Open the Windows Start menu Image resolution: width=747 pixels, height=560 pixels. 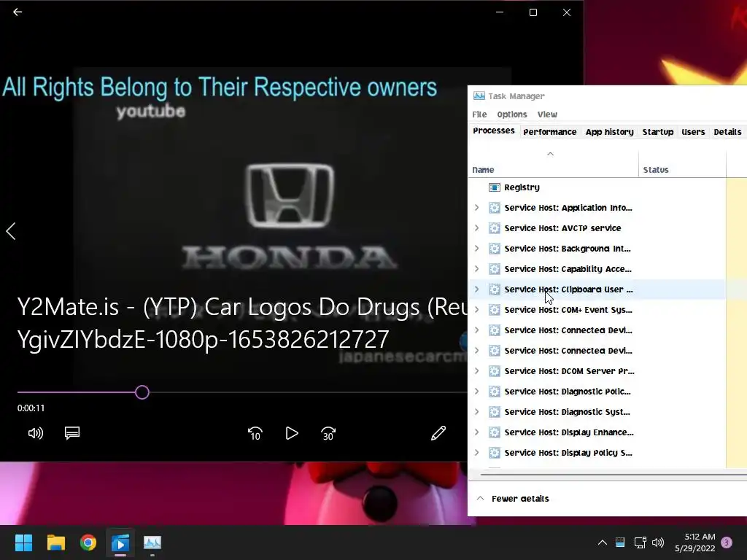(x=23, y=542)
